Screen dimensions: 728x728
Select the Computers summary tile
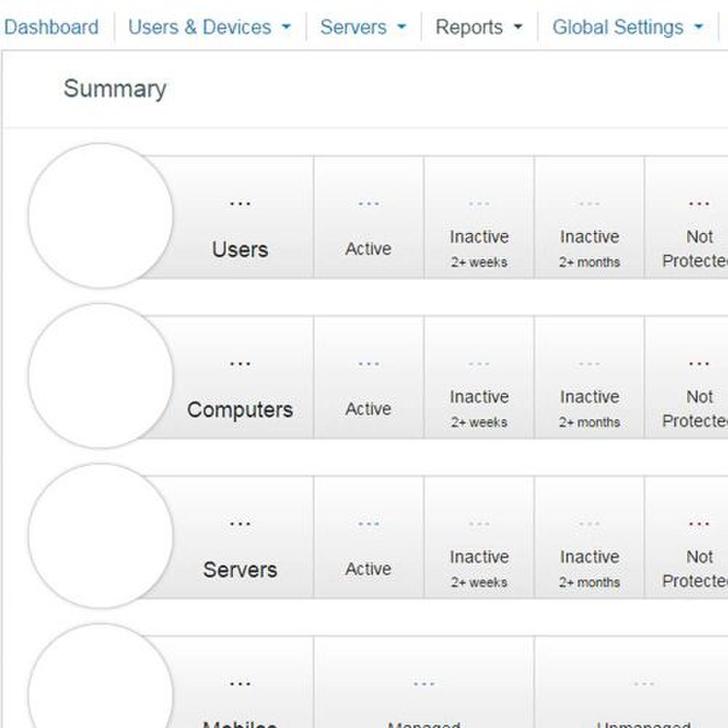pos(240,377)
